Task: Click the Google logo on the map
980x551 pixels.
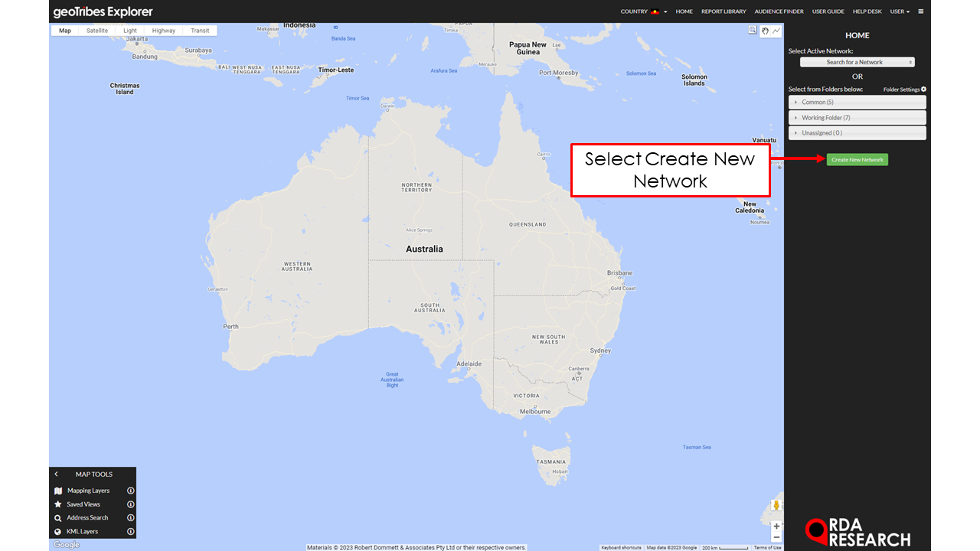Action: 67,545
